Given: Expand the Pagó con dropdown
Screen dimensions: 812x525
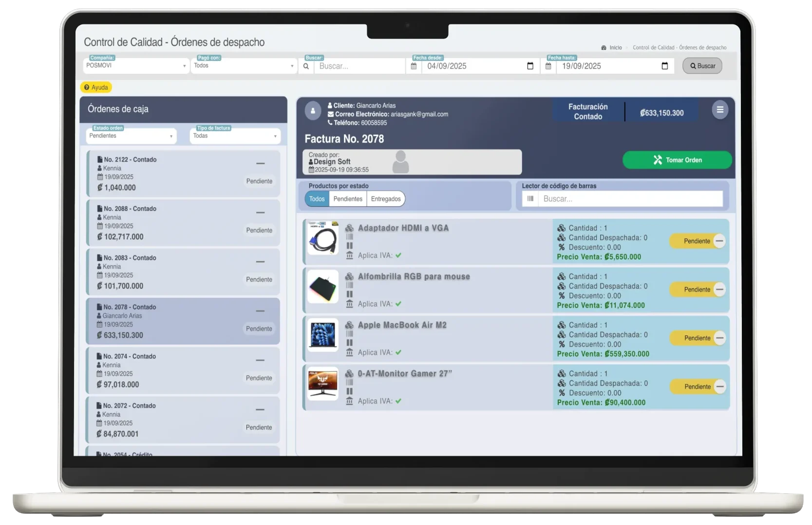Looking at the screenshot, I should (244, 66).
